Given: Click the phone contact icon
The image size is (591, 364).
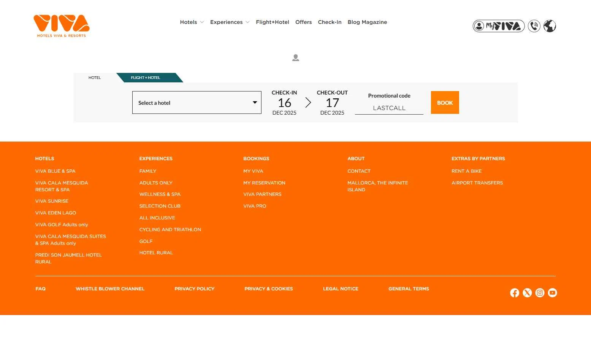Looking at the screenshot, I should point(534,26).
